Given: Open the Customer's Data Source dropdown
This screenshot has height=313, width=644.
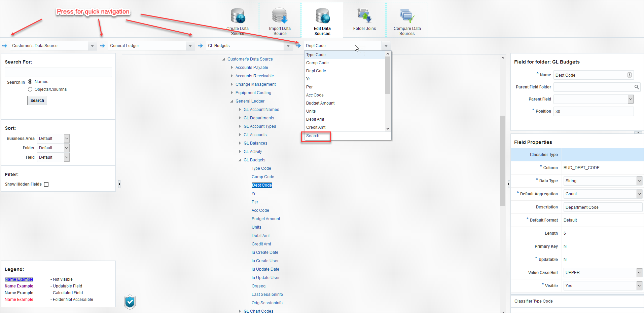Looking at the screenshot, I should (92, 46).
